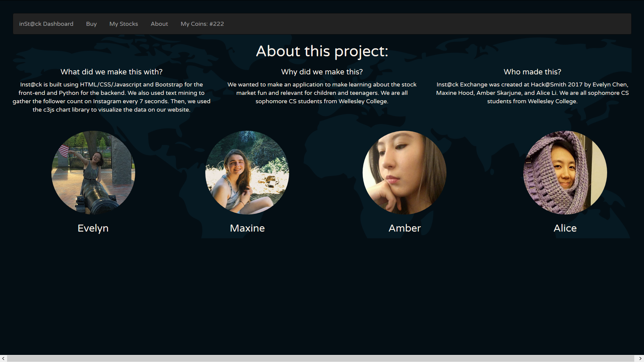Click Alice's circular profile photo
The width and height of the screenshot is (644, 362).
(x=565, y=173)
